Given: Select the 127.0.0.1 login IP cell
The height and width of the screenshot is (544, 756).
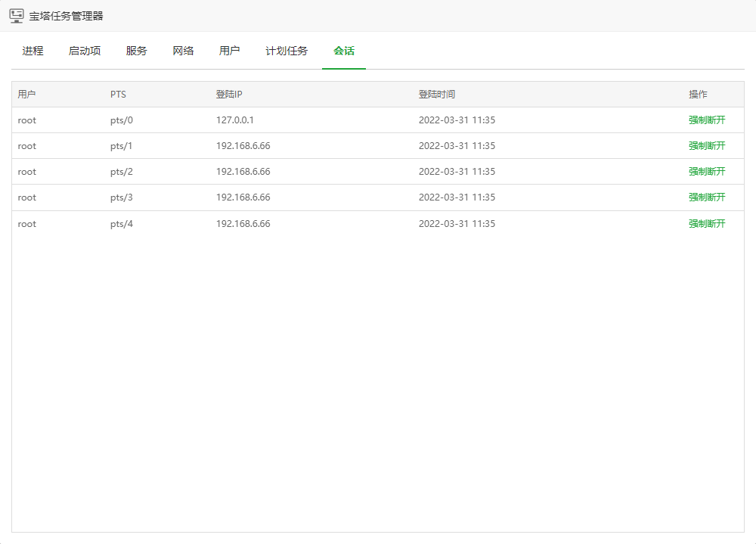Looking at the screenshot, I should tap(235, 120).
